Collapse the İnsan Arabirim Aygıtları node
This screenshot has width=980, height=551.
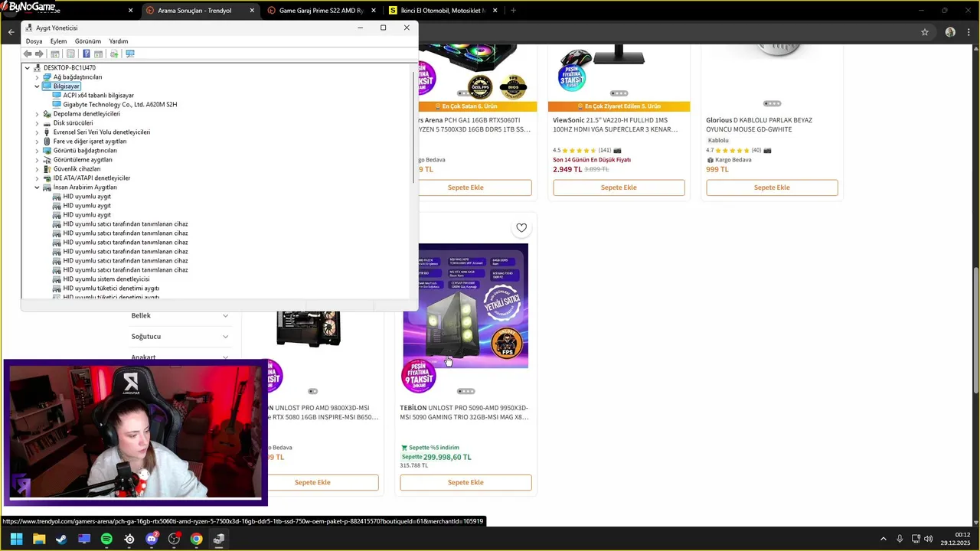[x=37, y=187]
